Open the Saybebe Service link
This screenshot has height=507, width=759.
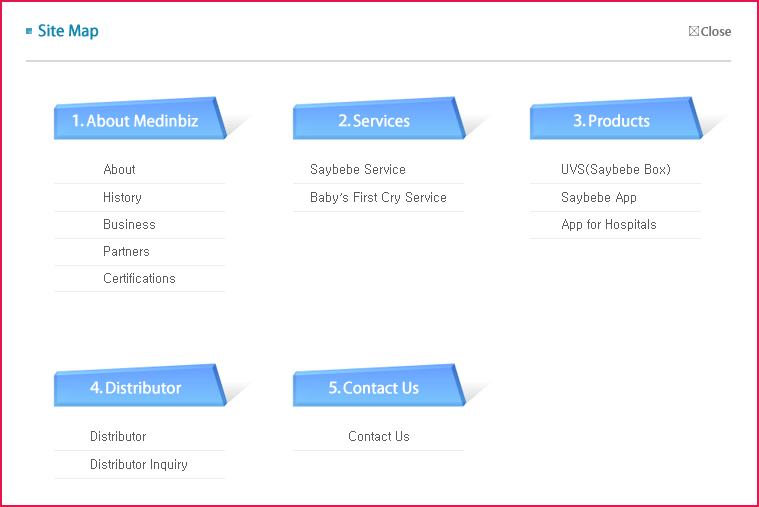click(358, 169)
